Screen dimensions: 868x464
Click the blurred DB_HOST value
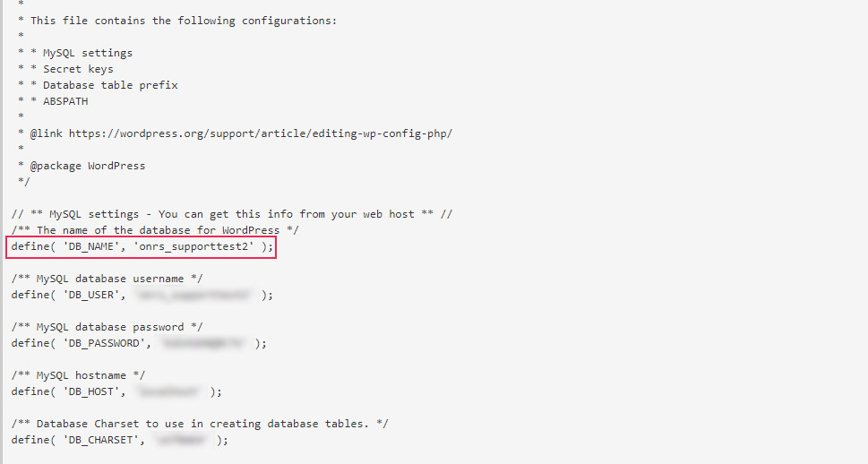click(168, 391)
